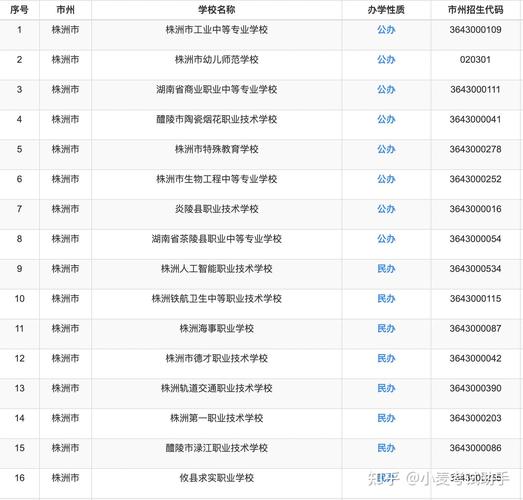This screenshot has height=500, width=523.
Task: Open the 公办 link for 醴陵市陶瓷烟花职业技术学校
Action: click(x=386, y=119)
